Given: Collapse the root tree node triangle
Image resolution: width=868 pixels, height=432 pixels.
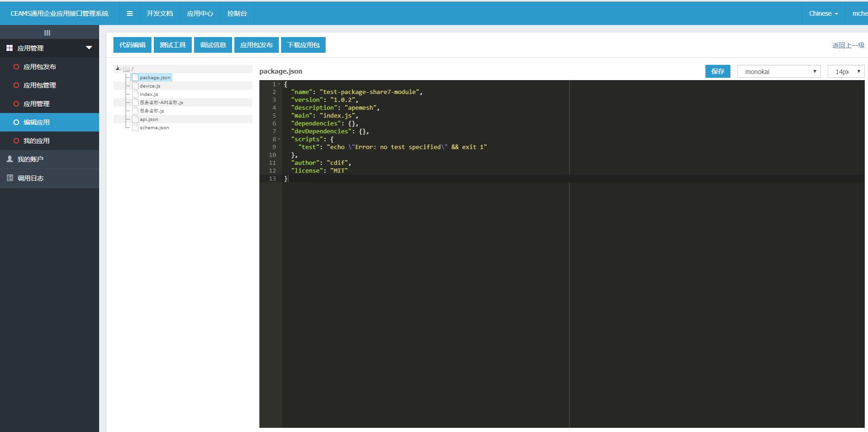Looking at the screenshot, I should click(118, 69).
